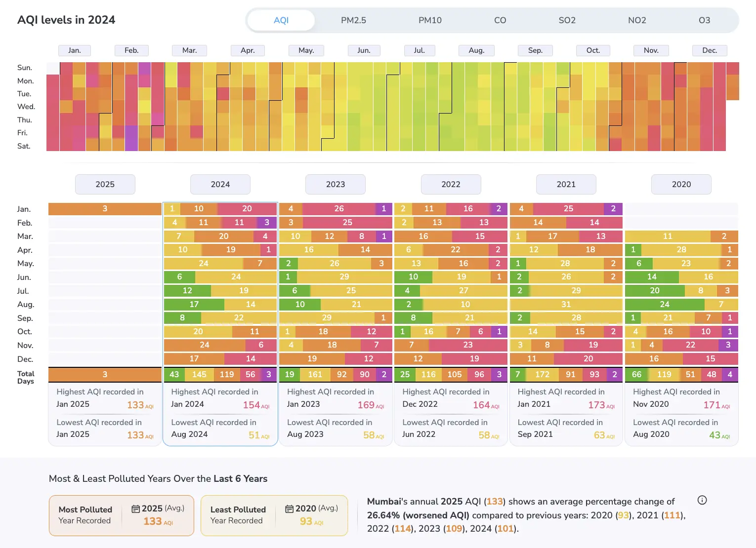The width and height of the screenshot is (756, 548).
Task: Click the Total Days row label
Action: pyautogui.click(x=26, y=377)
